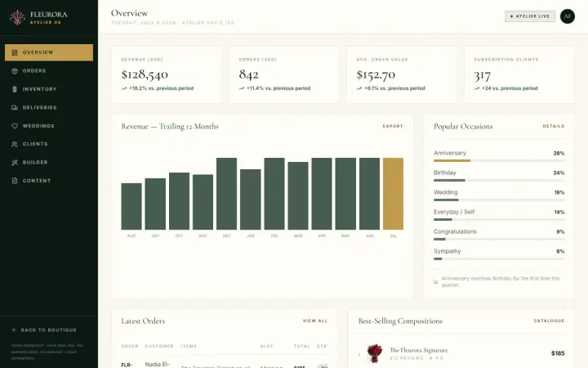Screen dimensions: 588x368
Task: Click the Builder wand icon
Action: [x=15, y=163]
